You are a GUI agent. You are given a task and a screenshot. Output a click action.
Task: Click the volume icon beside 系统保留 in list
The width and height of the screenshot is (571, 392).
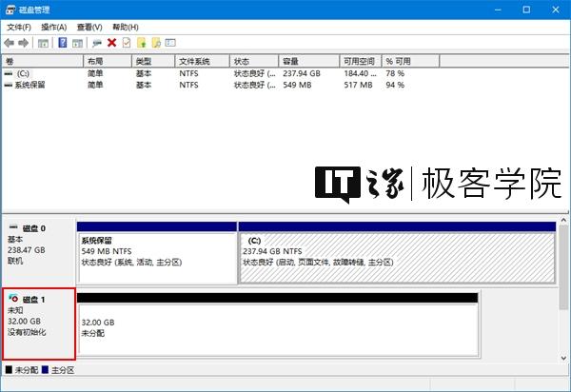pyautogui.click(x=8, y=85)
